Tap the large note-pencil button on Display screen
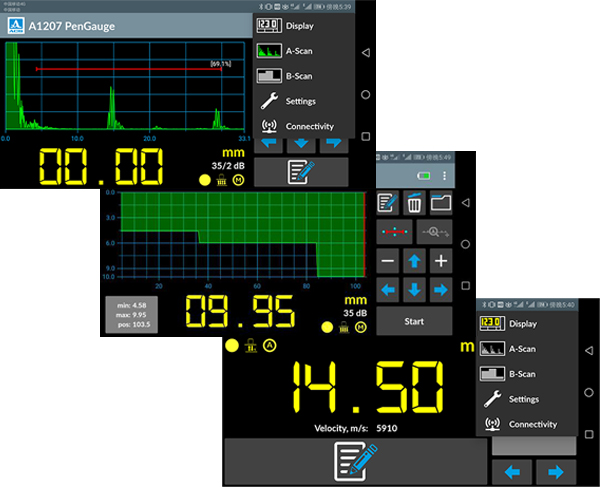This screenshot has height=487, width=600. (355, 462)
